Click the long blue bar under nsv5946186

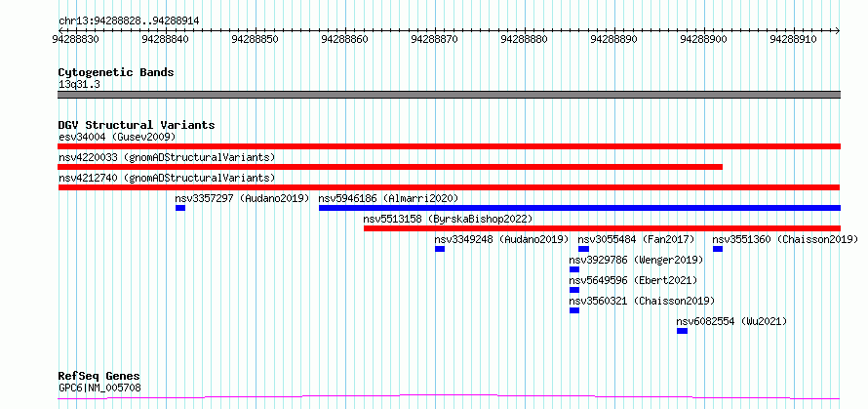click(579, 208)
